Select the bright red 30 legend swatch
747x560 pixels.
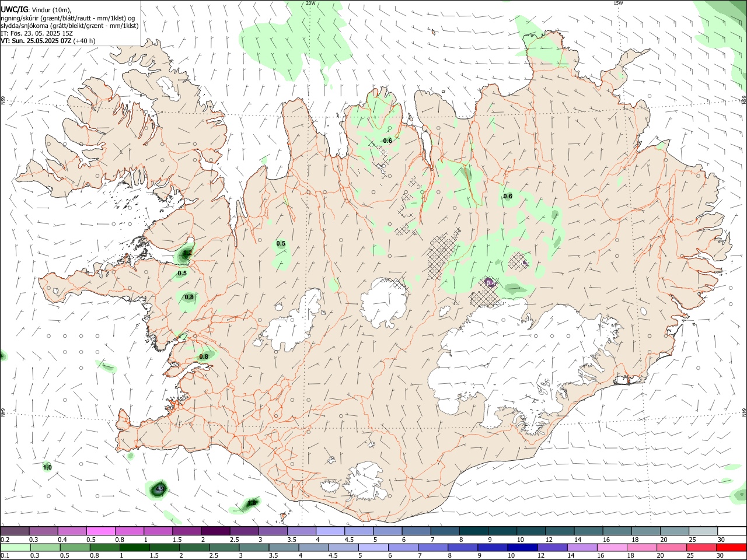point(731,547)
